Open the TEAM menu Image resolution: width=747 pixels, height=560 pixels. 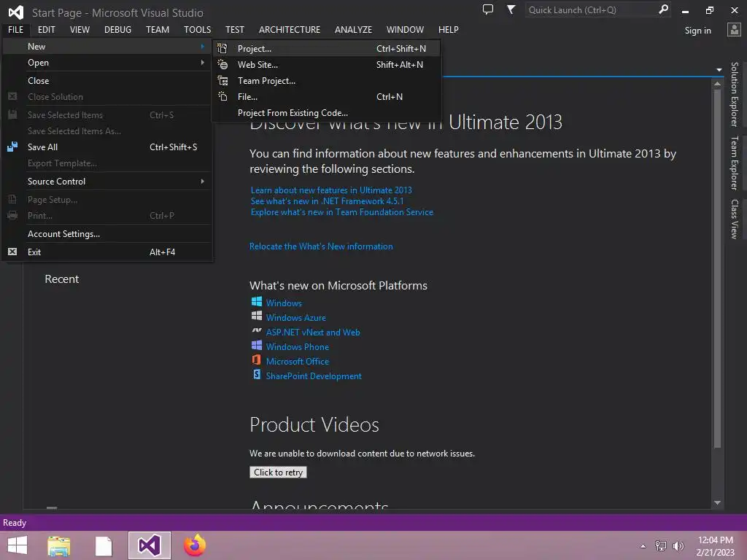click(158, 29)
